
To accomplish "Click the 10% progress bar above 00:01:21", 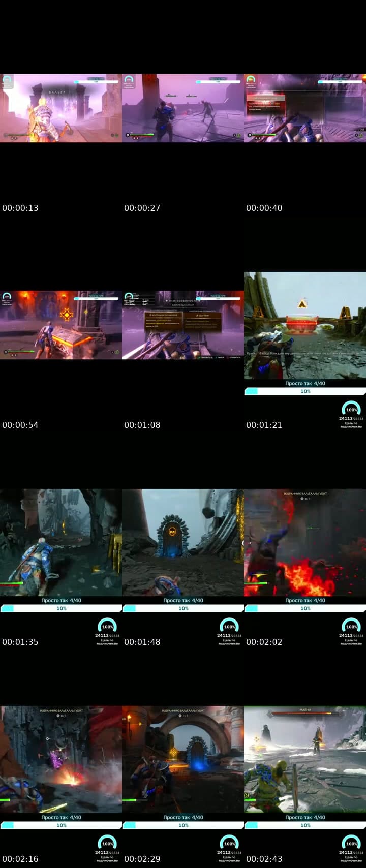I will (x=305, y=391).
